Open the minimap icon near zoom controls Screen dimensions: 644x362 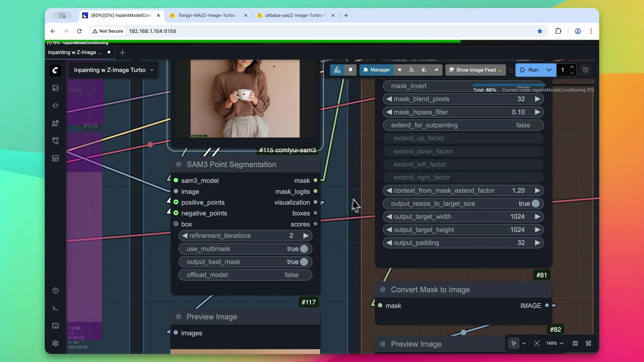[x=575, y=344]
